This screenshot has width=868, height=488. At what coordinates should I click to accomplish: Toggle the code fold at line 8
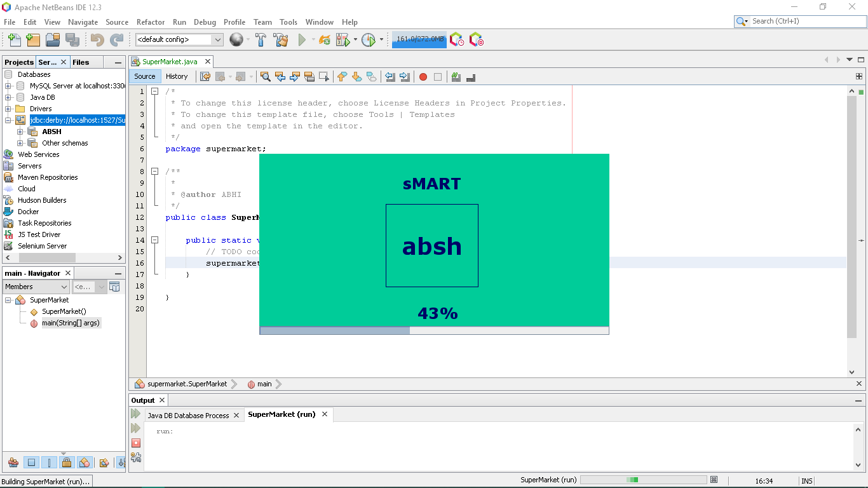pos(154,171)
